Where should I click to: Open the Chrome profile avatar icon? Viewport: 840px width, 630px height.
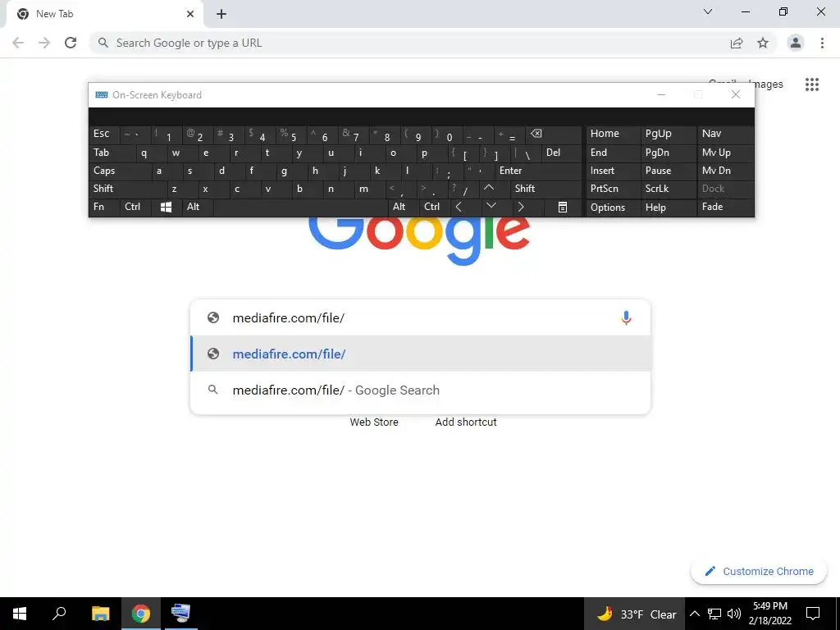pyautogui.click(x=796, y=43)
